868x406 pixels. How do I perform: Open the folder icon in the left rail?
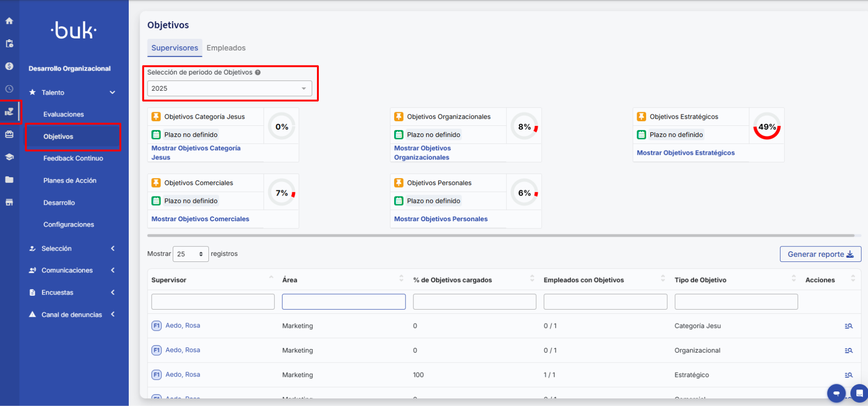click(x=9, y=180)
